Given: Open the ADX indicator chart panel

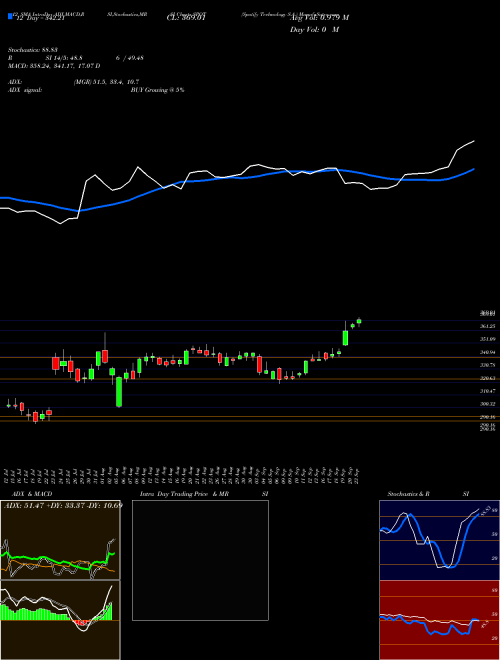Looking at the screenshot, I should pyautogui.click(x=60, y=540).
